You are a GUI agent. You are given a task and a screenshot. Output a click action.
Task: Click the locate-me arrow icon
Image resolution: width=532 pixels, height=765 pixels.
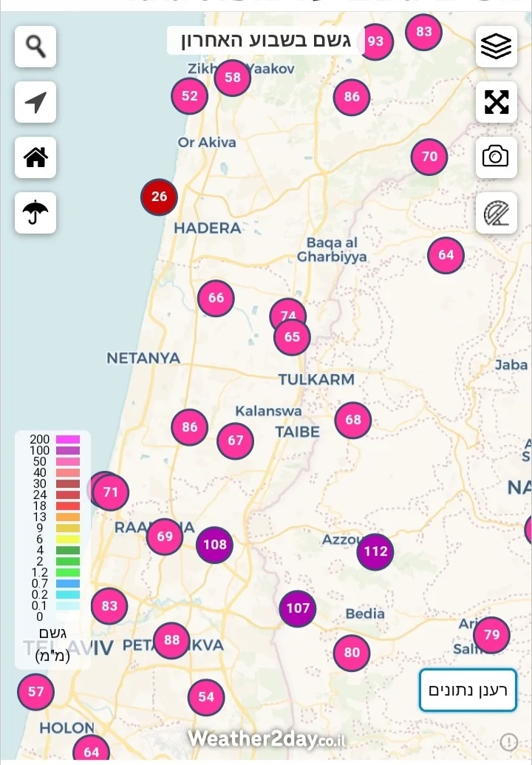(x=35, y=102)
